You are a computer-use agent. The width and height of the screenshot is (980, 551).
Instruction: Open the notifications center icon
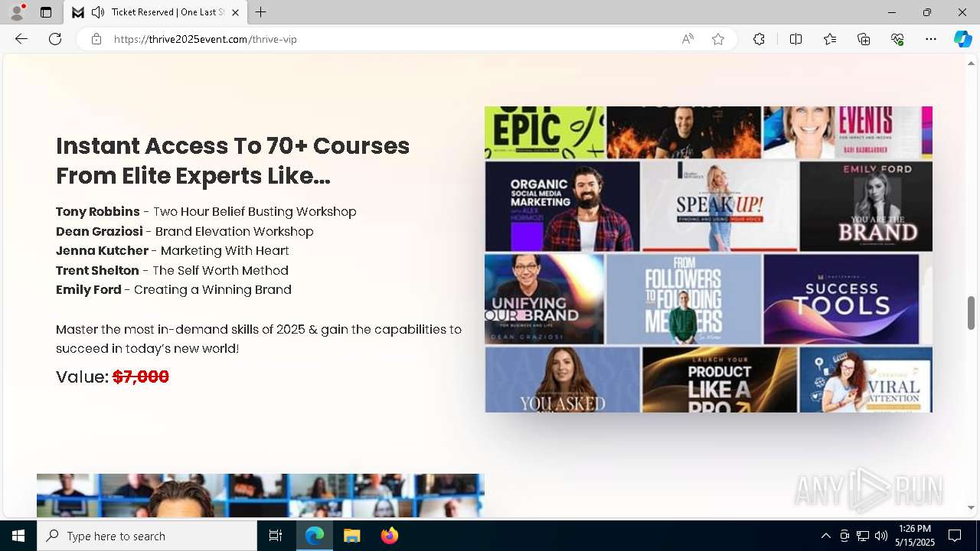coord(955,536)
